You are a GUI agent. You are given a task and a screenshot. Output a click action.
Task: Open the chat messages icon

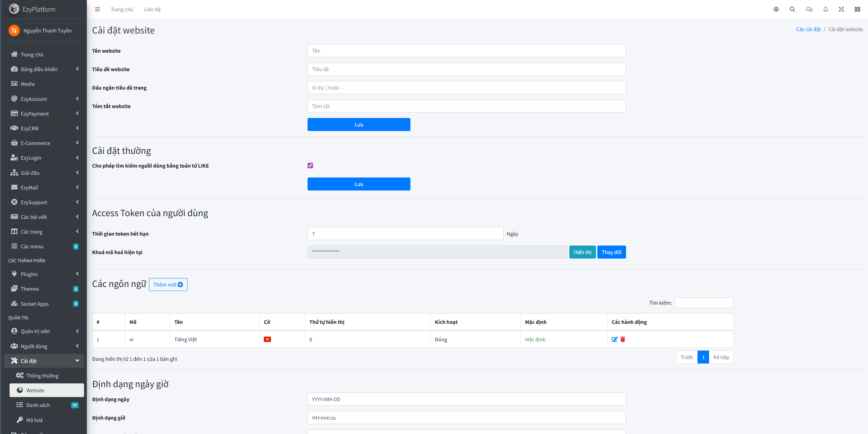click(809, 9)
